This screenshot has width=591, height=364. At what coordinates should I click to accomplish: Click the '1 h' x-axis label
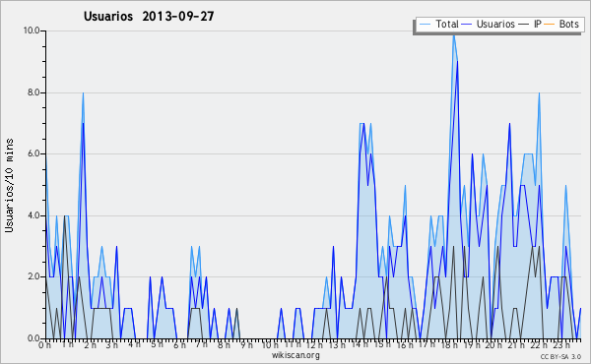point(67,344)
